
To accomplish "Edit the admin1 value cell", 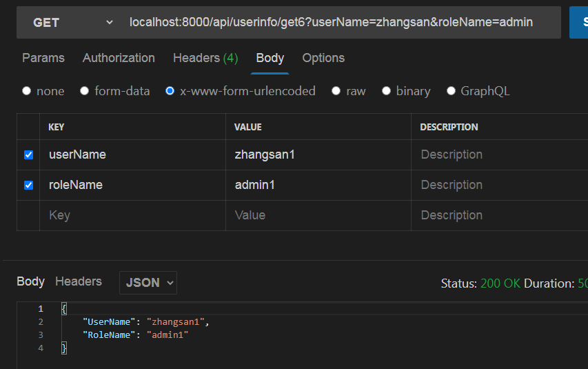I will click(x=318, y=185).
